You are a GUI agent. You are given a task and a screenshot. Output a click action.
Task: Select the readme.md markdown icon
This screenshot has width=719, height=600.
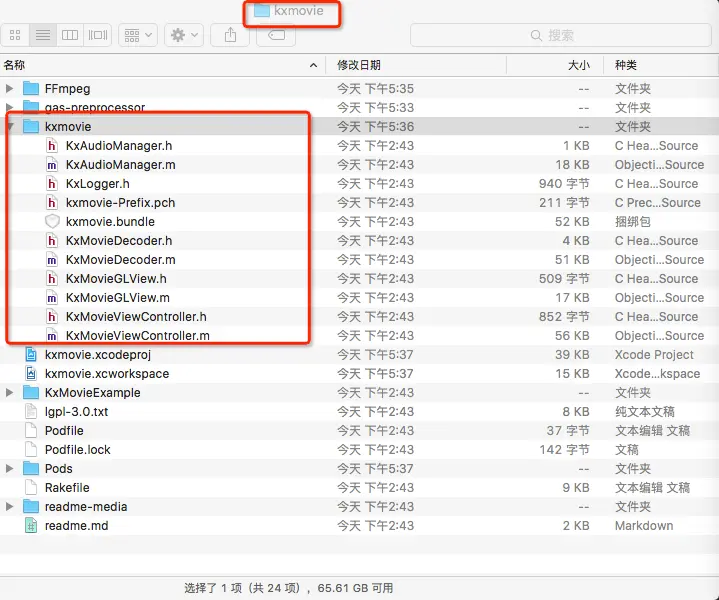(x=31, y=526)
